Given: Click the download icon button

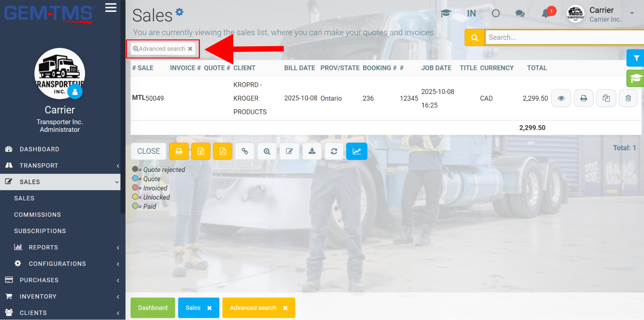Looking at the screenshot, I should pos(312,151).
